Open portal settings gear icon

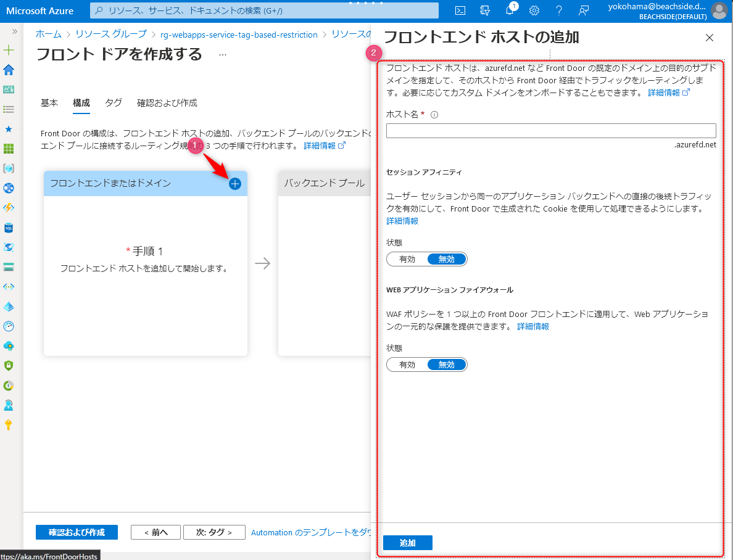tap(534, 10)
